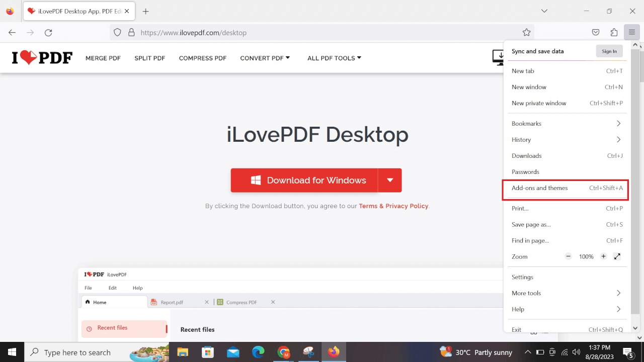644x362 pixels.
Task: Open Google Chrome from the taskbar
Action: (283, 352)
